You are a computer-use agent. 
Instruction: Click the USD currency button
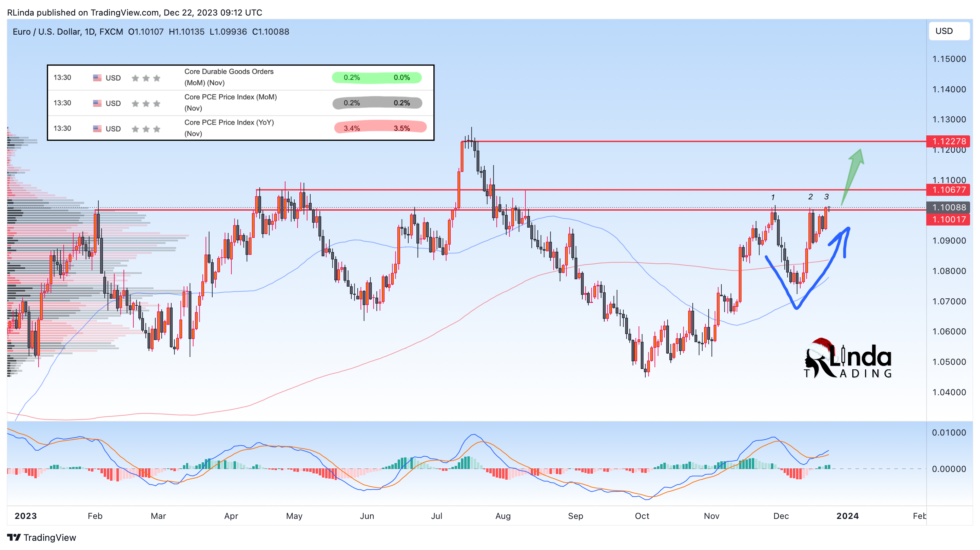(949, 31)
